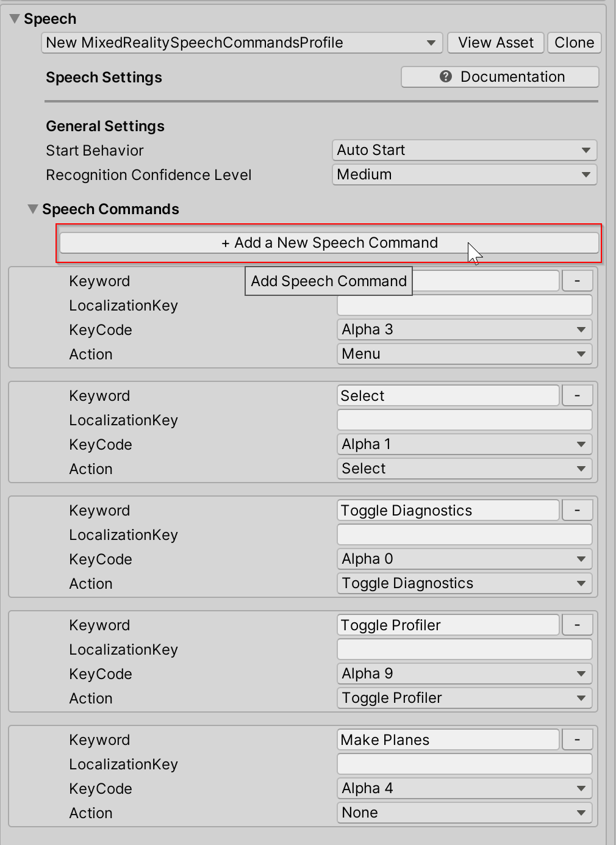
Task: Open the Start Behavior dropdown
Action: [465, 150]
